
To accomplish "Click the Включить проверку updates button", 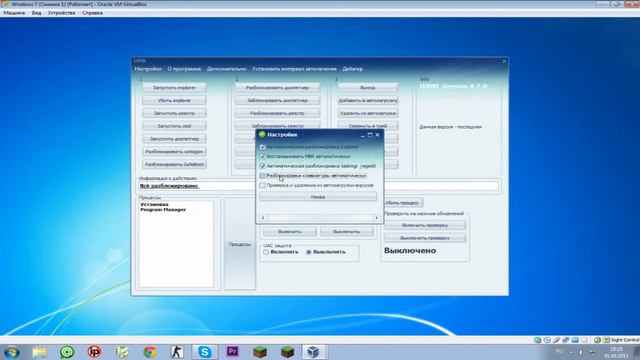I will tap(425, 225).
